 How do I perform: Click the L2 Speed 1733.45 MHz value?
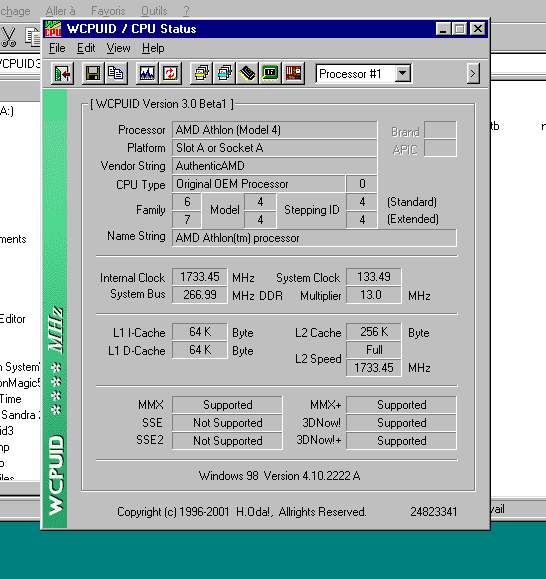click(374, 368)
